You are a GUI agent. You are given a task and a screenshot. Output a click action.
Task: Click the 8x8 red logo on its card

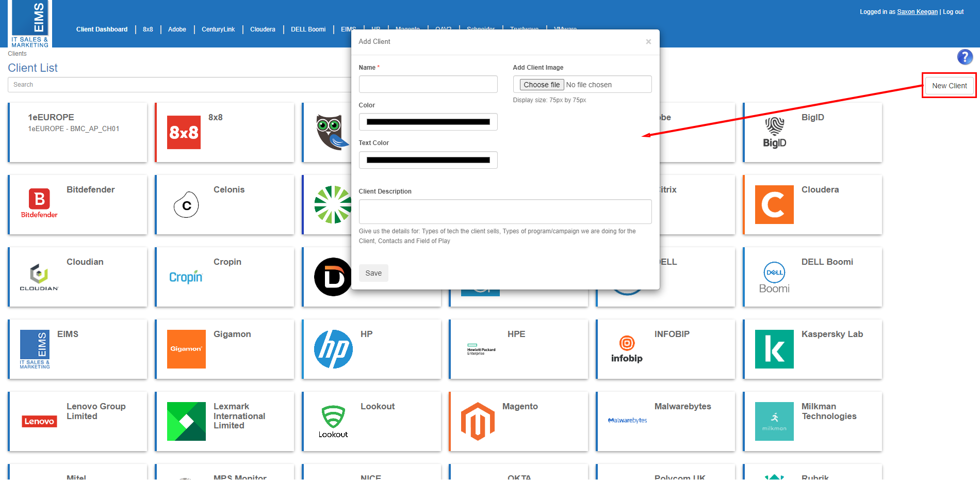[x=184, y=132]
